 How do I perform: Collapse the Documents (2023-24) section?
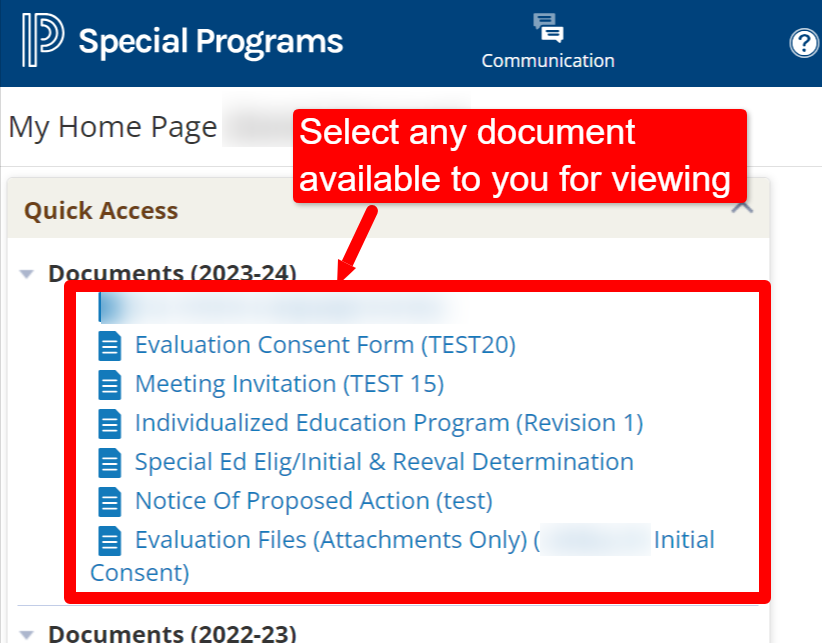[x=27, y=273]
